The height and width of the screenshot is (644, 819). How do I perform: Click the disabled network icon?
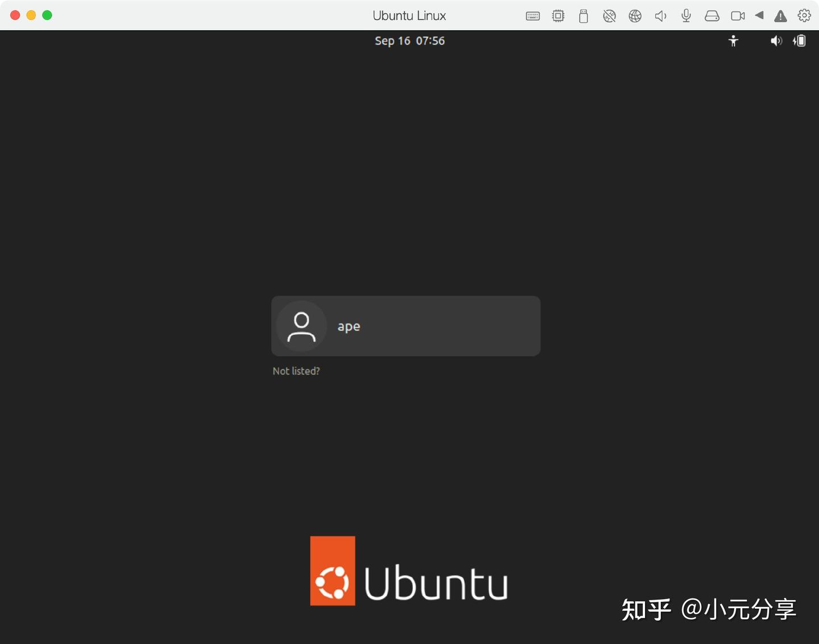tap(609, 15)
